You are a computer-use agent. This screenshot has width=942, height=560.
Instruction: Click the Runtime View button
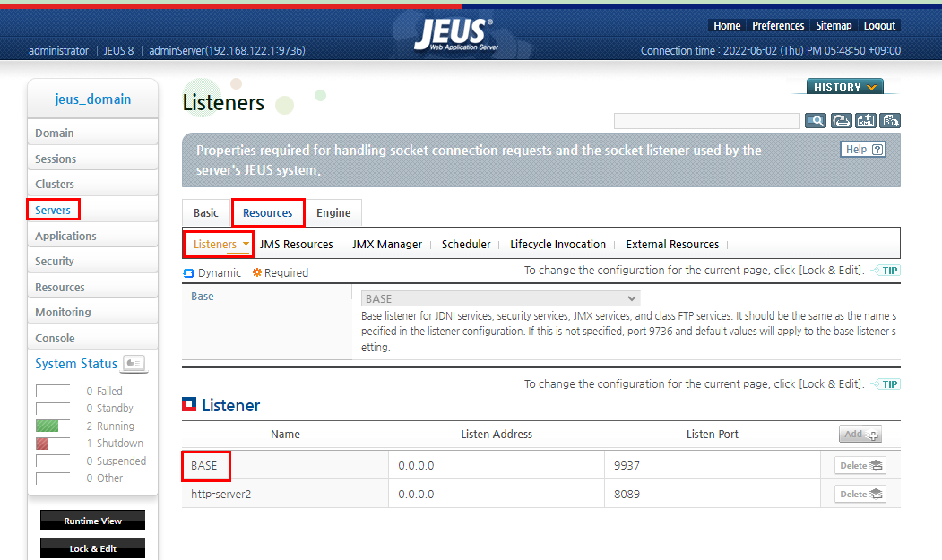pyautogui.click(x=92, y=521)
